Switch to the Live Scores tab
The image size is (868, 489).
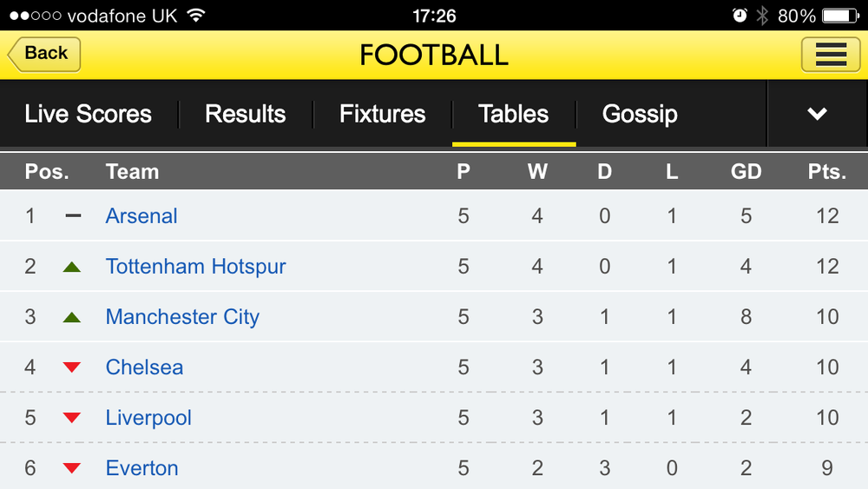88,114
